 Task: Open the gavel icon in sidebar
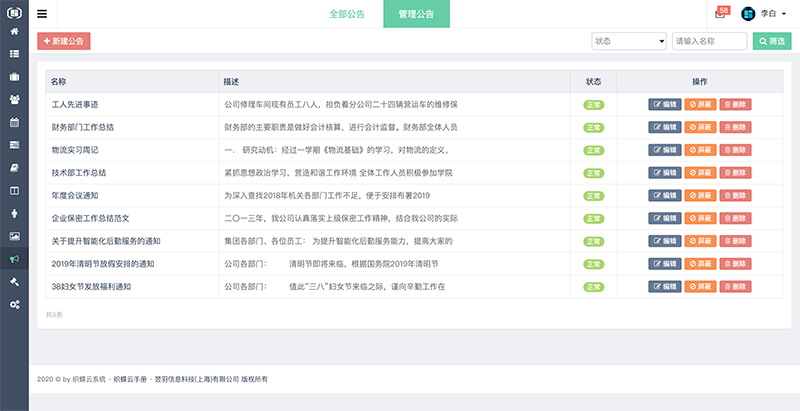click(14, 282)
